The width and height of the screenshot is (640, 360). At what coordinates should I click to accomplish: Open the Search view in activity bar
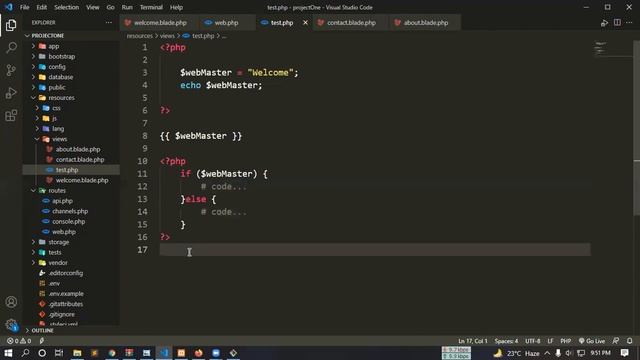click(x=11, y=48)
